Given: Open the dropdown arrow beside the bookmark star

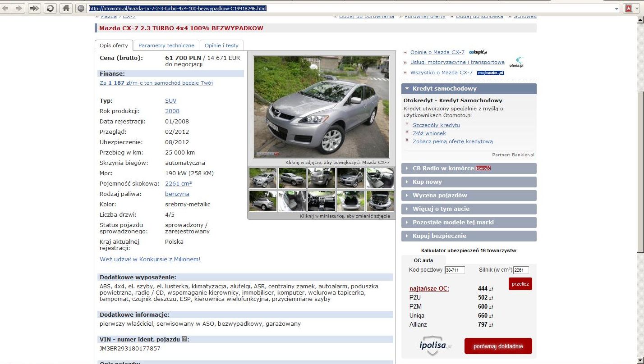Looking at the screenshot, I should click(x=638, y=9).
